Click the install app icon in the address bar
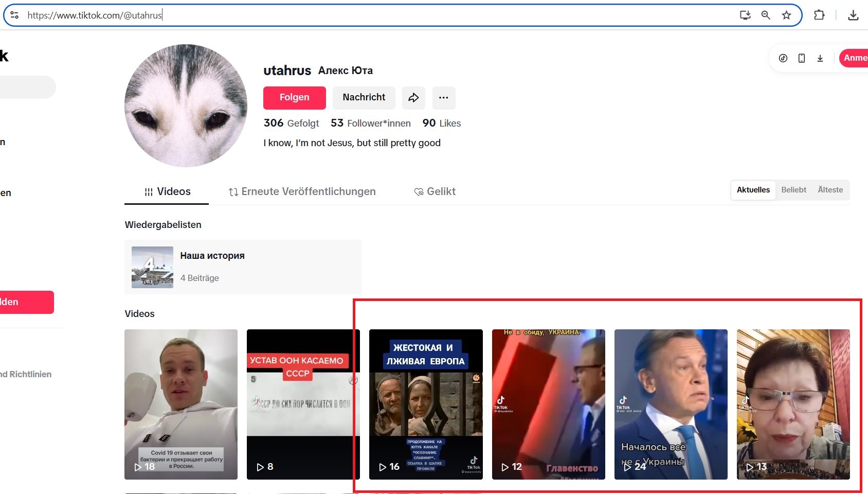This screenshot has width=868, height=494. pos(745,15)
